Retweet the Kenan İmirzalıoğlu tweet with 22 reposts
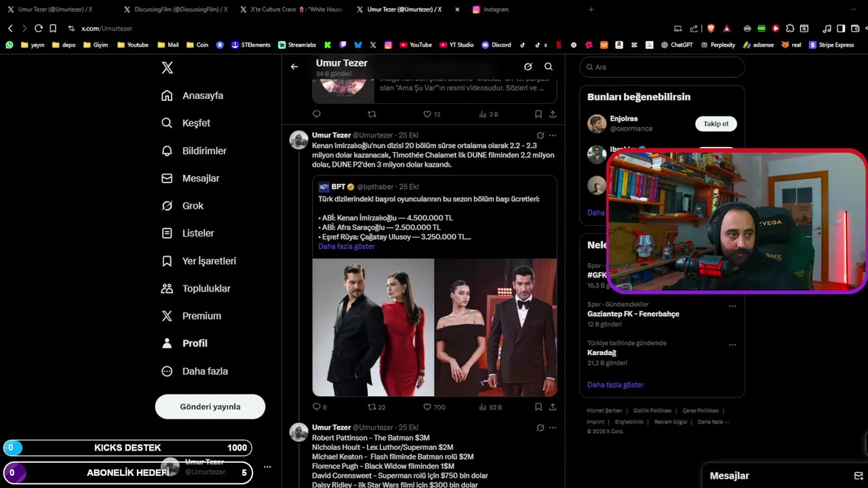This screenshot has width=868, height=488. 376,407
